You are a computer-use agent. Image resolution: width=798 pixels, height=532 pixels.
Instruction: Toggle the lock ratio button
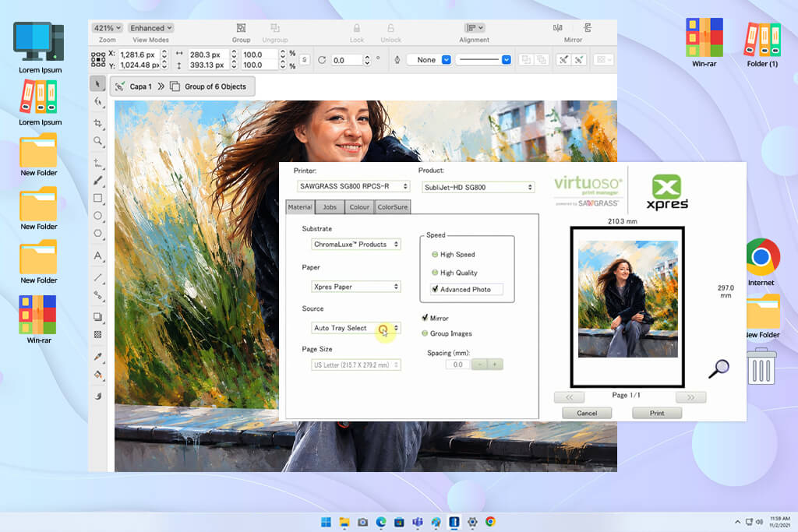pos(305,60)
